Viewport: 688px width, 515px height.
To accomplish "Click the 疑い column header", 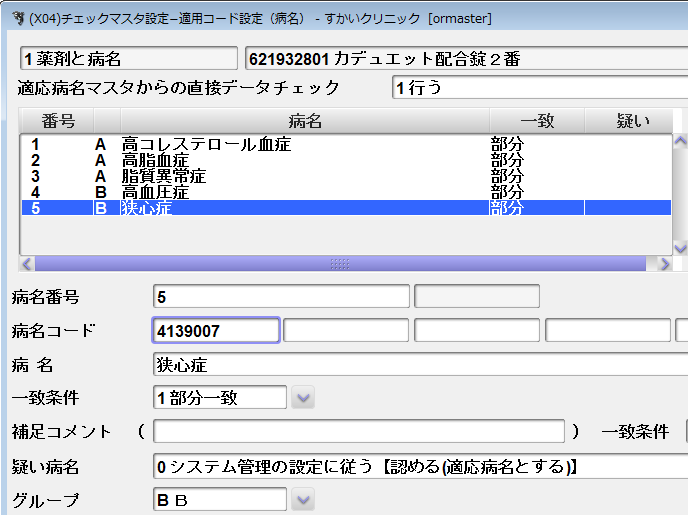I will 632,121.
